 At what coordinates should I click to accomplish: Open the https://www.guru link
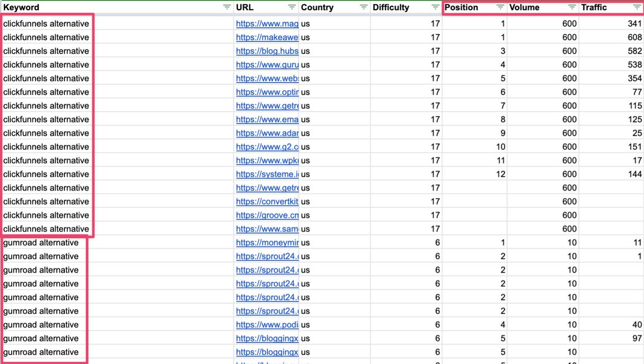pos(267,64)
